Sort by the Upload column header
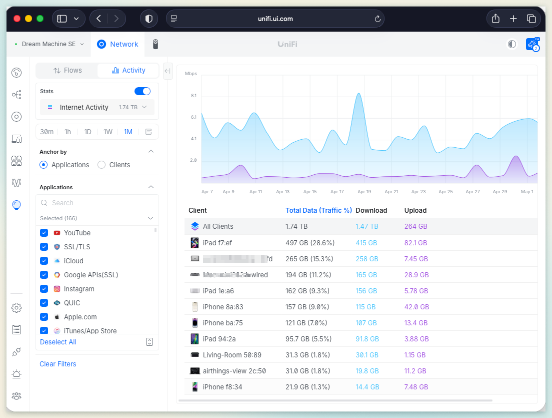 pyautogui.click(x=415, y=211)
